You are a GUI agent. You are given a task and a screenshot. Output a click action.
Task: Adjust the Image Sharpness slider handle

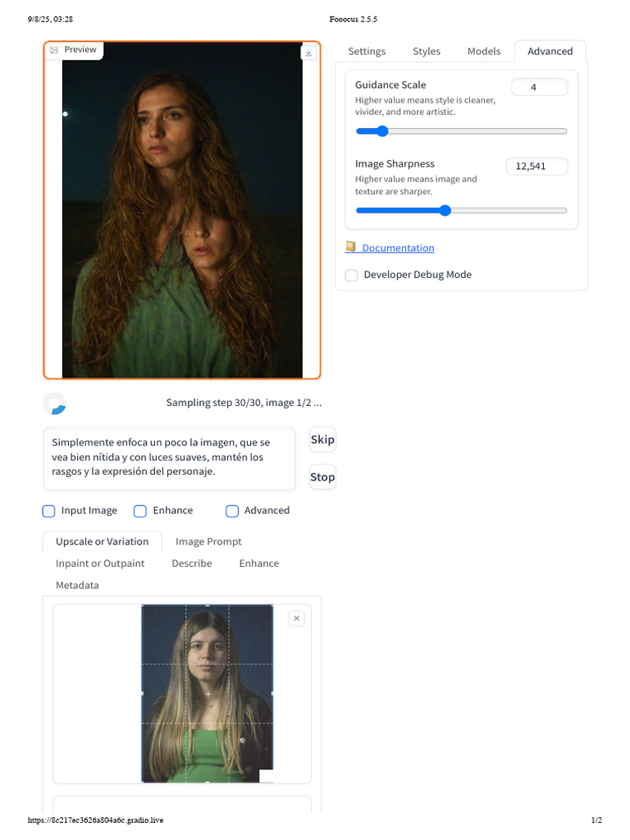(x=445, y=211)
